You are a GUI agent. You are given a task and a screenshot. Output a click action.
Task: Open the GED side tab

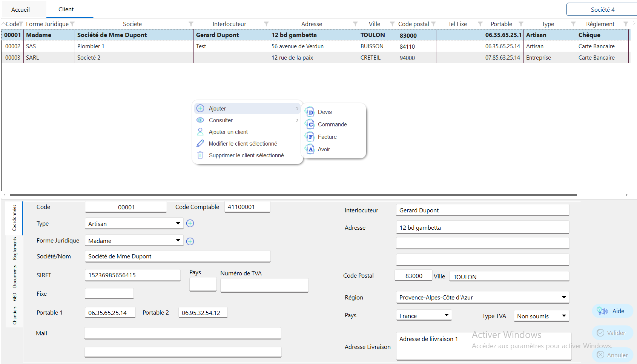pos(14,297)
